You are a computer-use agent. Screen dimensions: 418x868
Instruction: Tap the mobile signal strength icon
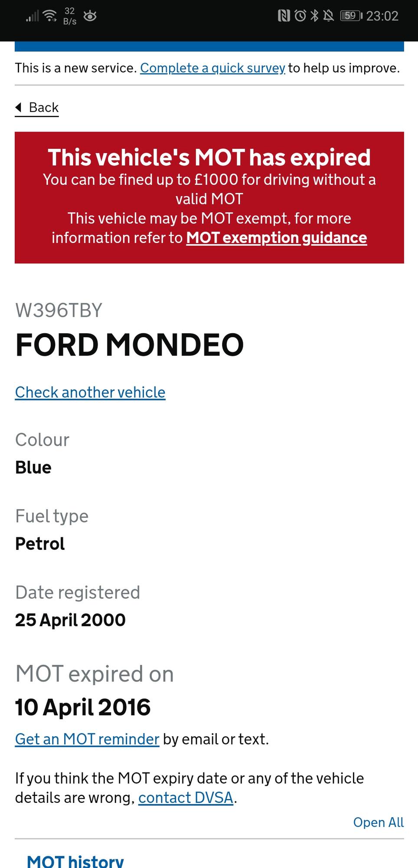click(33, 16)
